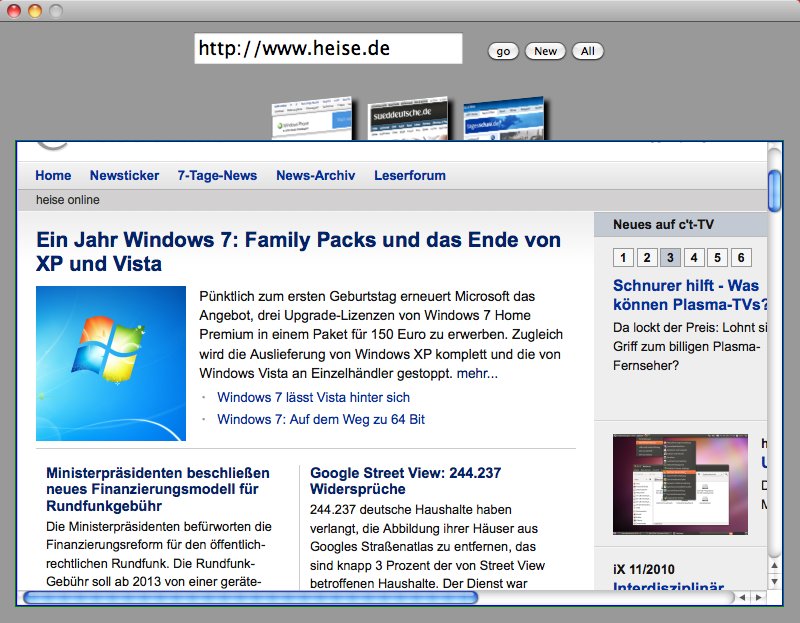Follow the mehr... link

tap(477, 373)
